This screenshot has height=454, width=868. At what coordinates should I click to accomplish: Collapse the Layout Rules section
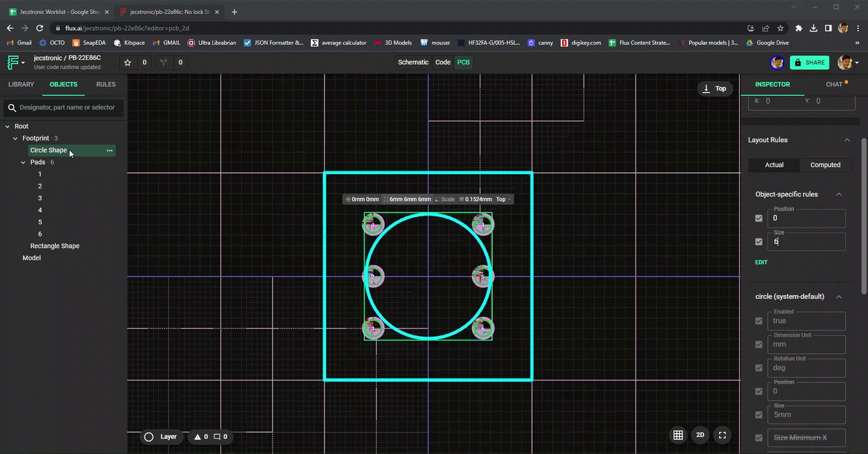pyautogui.click(x=847, y=140)
